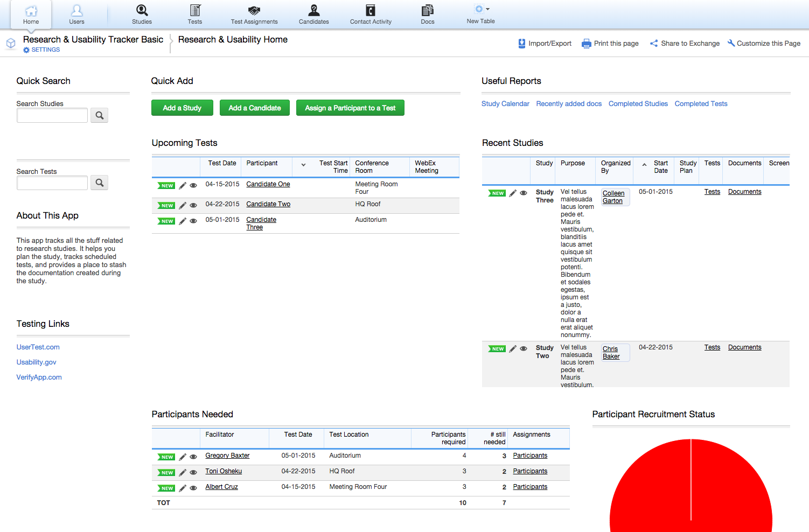Switch to the Studies tab
809x532 pixels.
[x=142, y=15]
